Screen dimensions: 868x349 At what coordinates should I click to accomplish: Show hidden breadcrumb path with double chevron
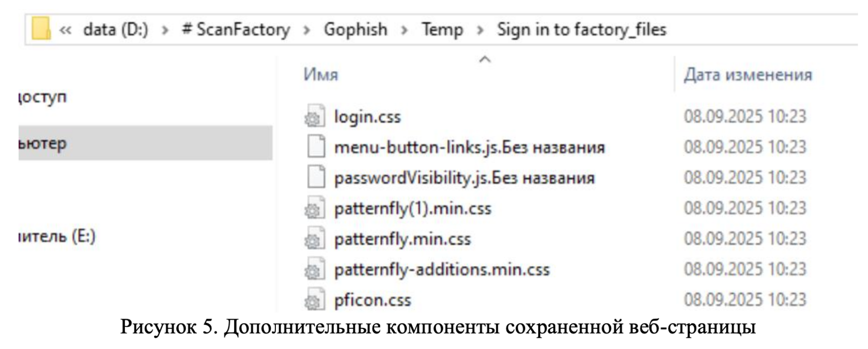click(x=65, y=30)
